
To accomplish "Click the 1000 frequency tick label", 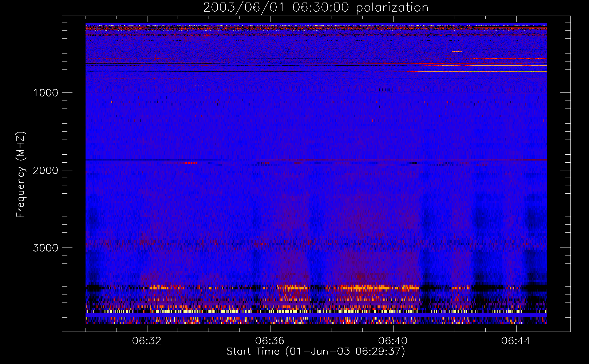I will [46, 93].
